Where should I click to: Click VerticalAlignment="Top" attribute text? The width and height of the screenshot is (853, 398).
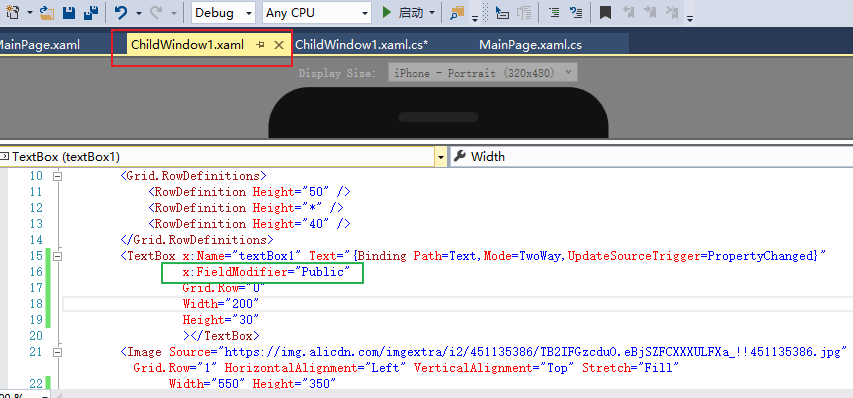pos(495,368)
